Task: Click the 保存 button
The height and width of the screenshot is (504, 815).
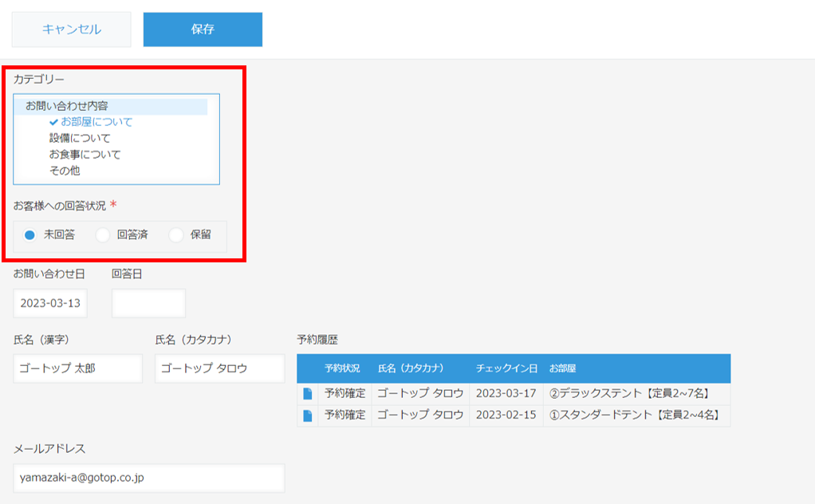Action: tap(203, 30)
